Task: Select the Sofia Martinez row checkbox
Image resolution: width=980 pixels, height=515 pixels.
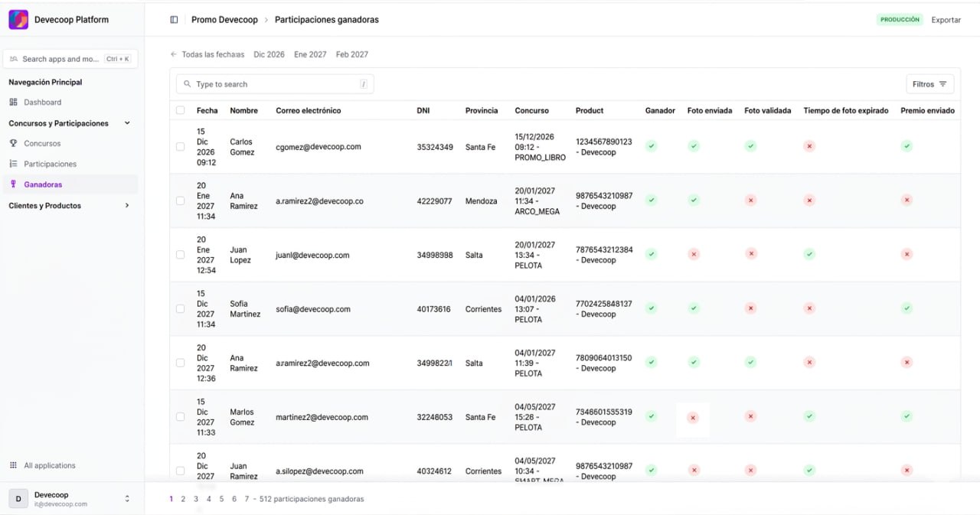Action: (181, 309)
